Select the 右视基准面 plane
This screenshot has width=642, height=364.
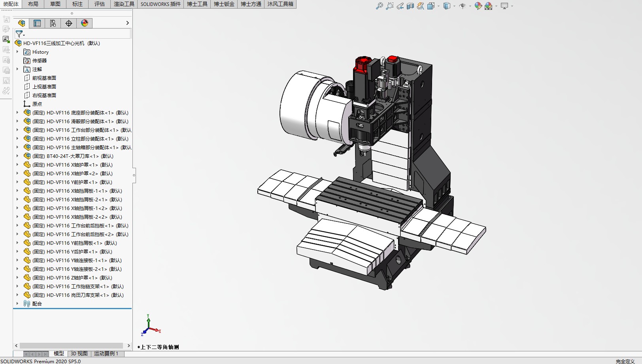44,96
